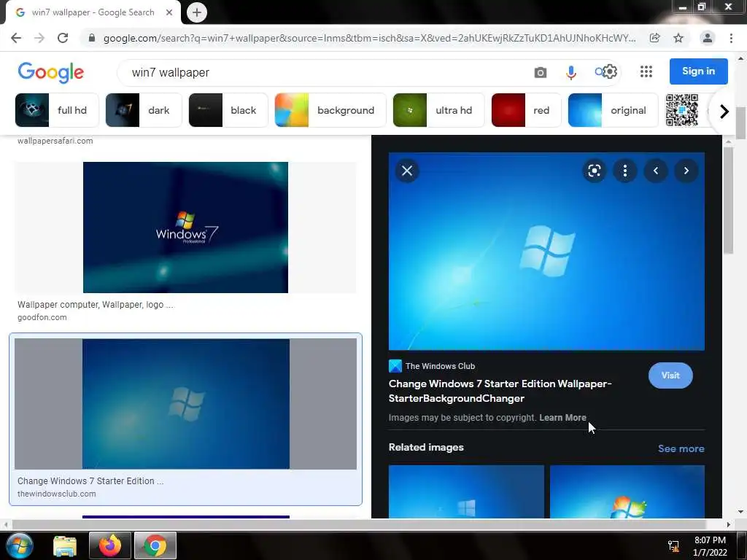The height and width of the screenshot is (560, 747).
Task: Click the selected Starter Edition wallpaper thumbnail
Action: point(185,404)
